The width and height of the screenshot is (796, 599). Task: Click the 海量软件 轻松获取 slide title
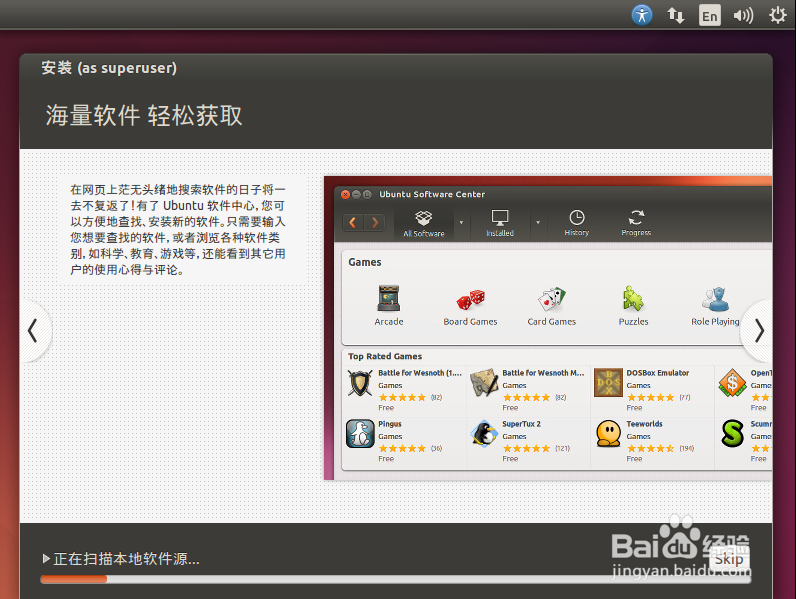[144, 115]
